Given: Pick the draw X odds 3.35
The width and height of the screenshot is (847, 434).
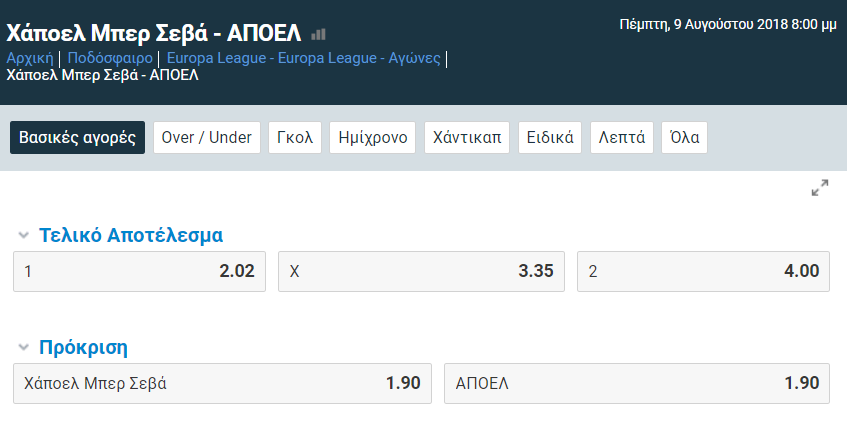Looking at the screenshot, I should click(421, 271).
